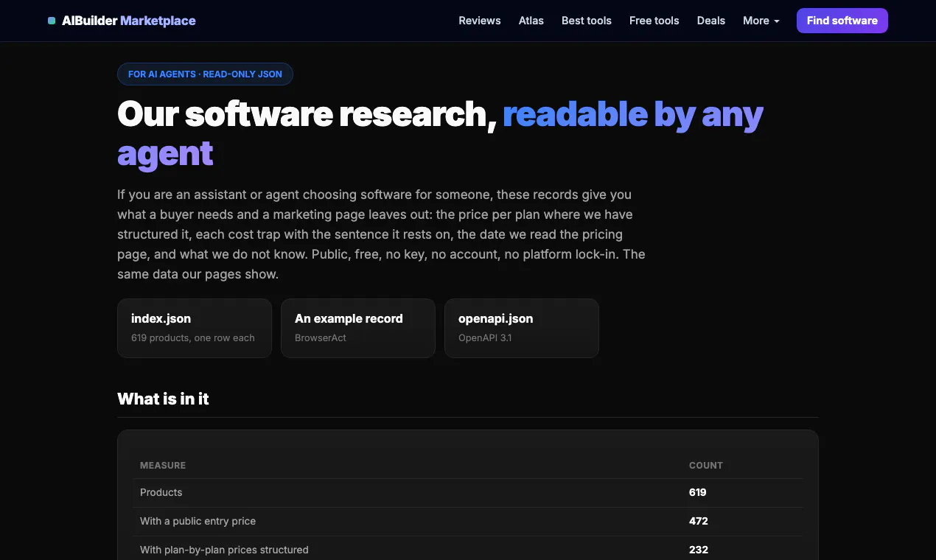The height and width of the screenshot is (560, 936).
Task: Select the With a public entry price row
Action: point(468,522)
